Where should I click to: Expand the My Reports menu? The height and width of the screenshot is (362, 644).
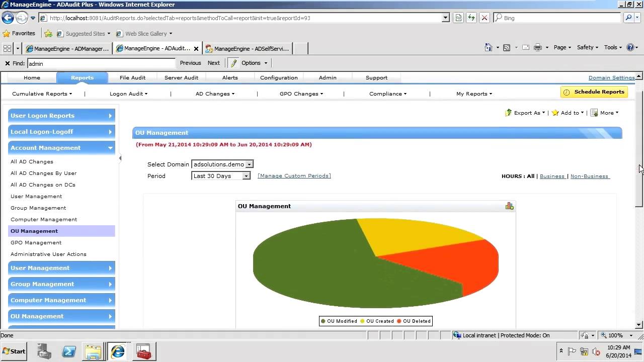[x=474, y=94]
